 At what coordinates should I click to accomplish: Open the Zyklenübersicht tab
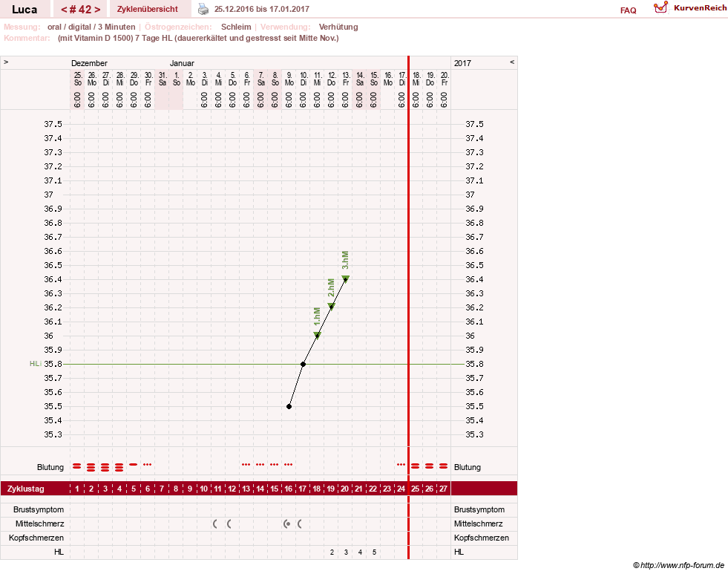[148, 9]
